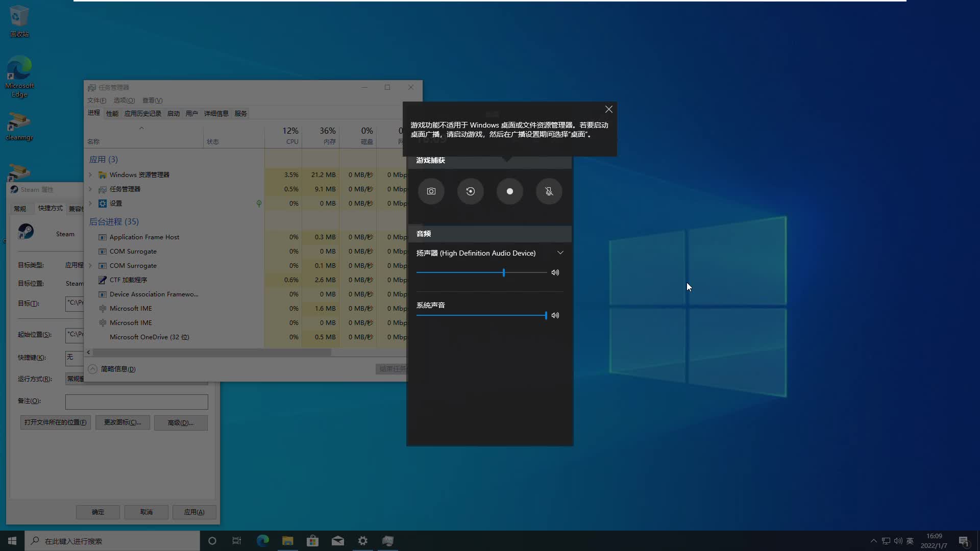Mute system sounds speaker icon
Screen dimensions: 980x551
(555, 315)
